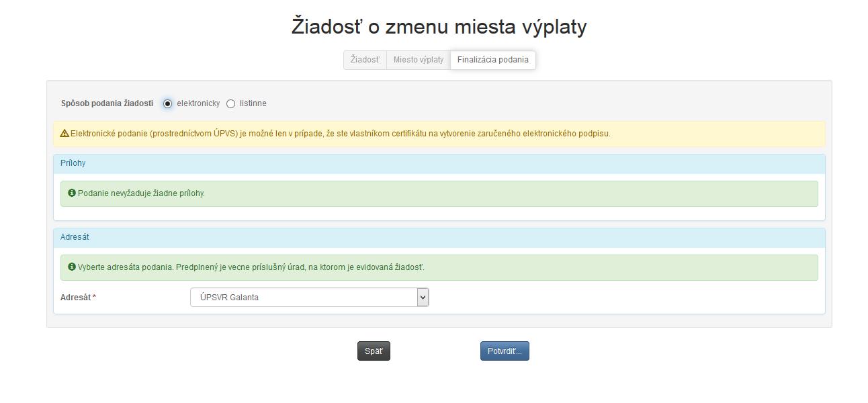Switch to the Žiadosť tab
868x403 pixels.
365,60
